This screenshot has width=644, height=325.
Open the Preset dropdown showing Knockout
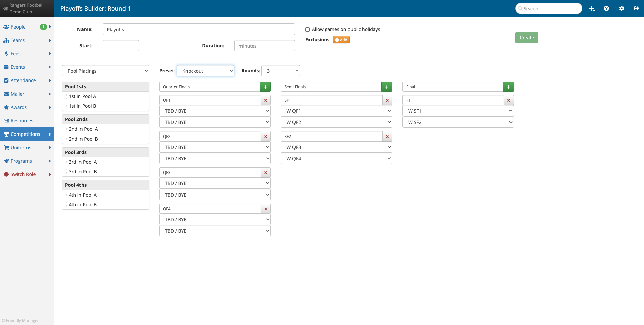click(205, 71)
